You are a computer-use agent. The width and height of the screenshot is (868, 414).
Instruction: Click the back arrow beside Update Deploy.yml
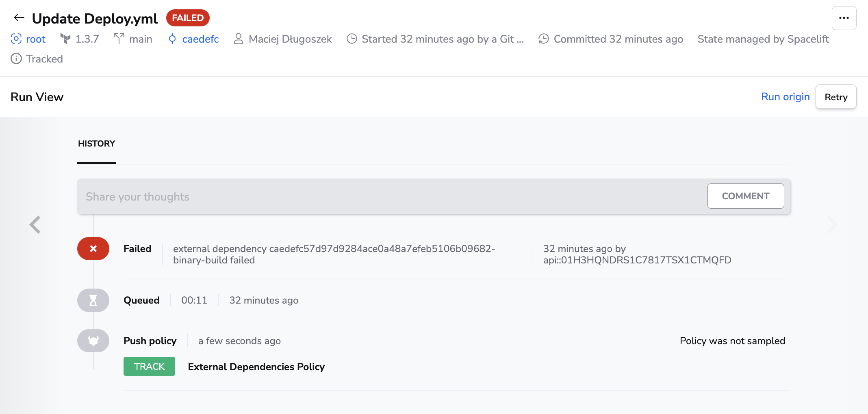[x=19, y=18]
